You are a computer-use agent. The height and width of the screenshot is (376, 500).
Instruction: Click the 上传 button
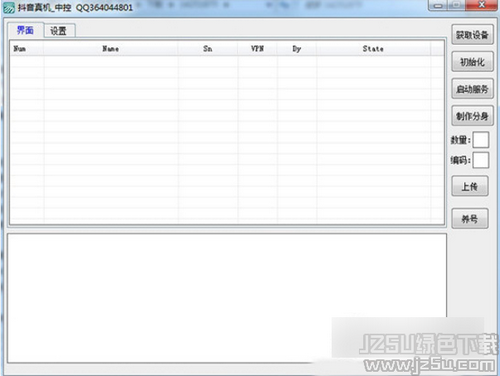470,186
